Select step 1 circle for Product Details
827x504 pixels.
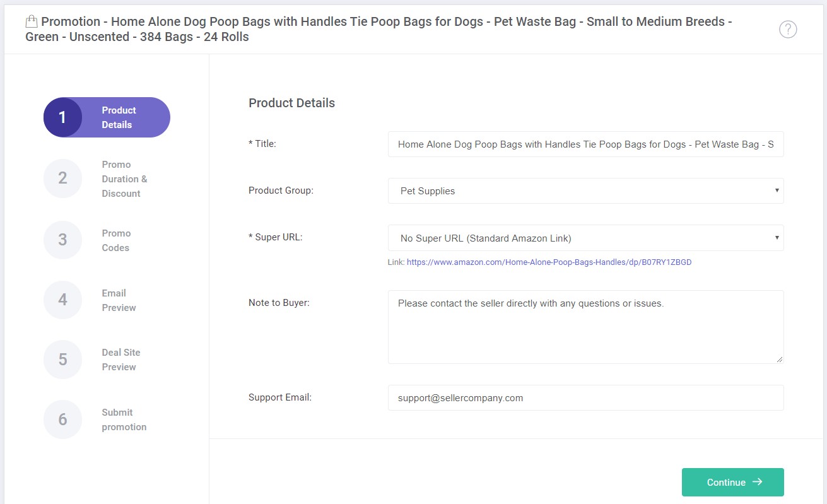point(62,117)
